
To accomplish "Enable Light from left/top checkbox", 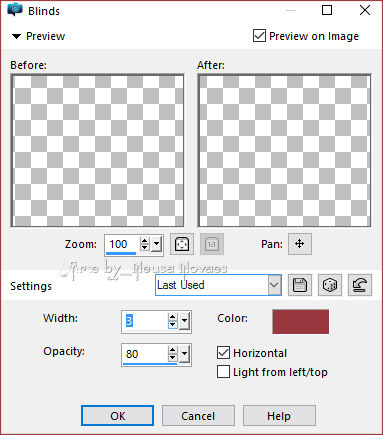I will [x=223, y=371].
